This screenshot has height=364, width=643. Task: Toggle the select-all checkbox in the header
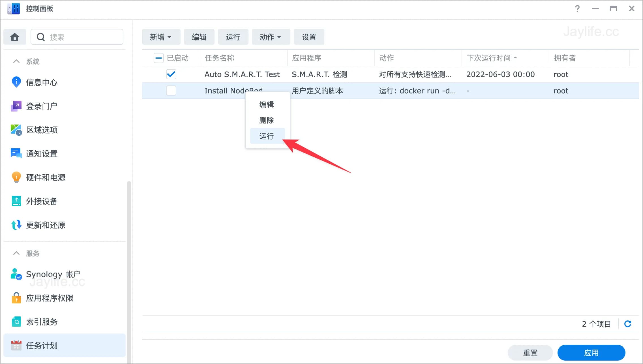tap(159, 58)
